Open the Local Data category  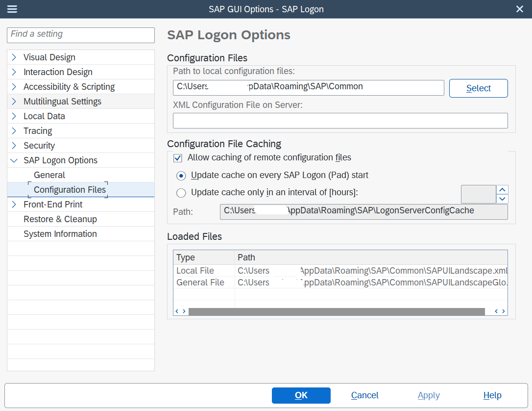pyautogui.click(x=44, y=116)
